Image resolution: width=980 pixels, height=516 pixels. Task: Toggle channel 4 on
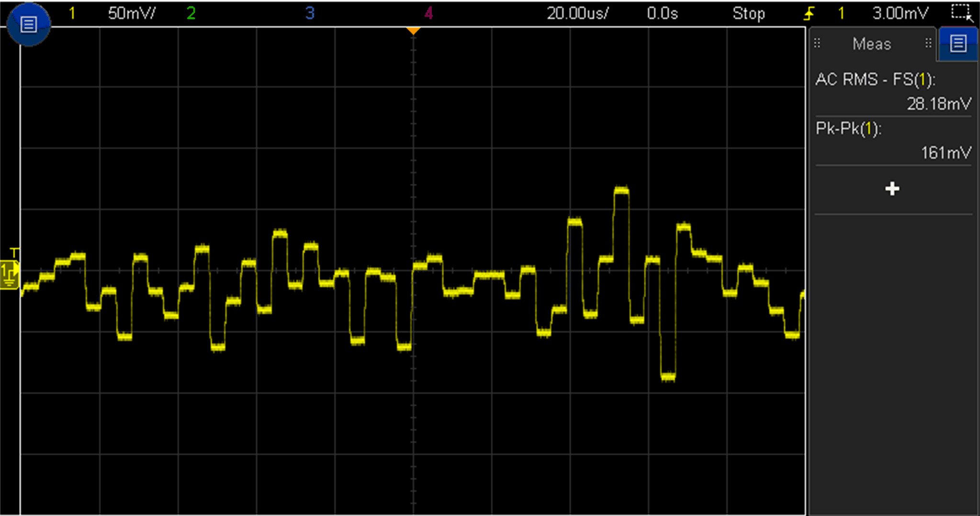(x=428, y=13)
